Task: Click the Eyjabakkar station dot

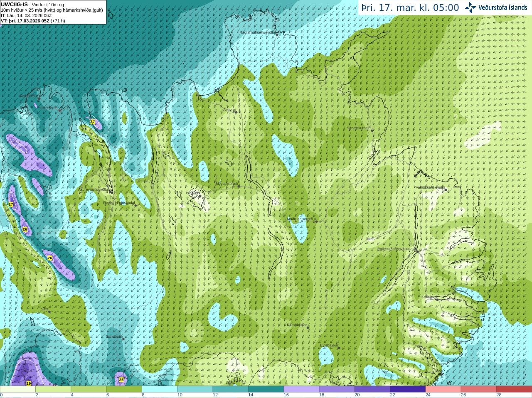Action: (339, 348)
